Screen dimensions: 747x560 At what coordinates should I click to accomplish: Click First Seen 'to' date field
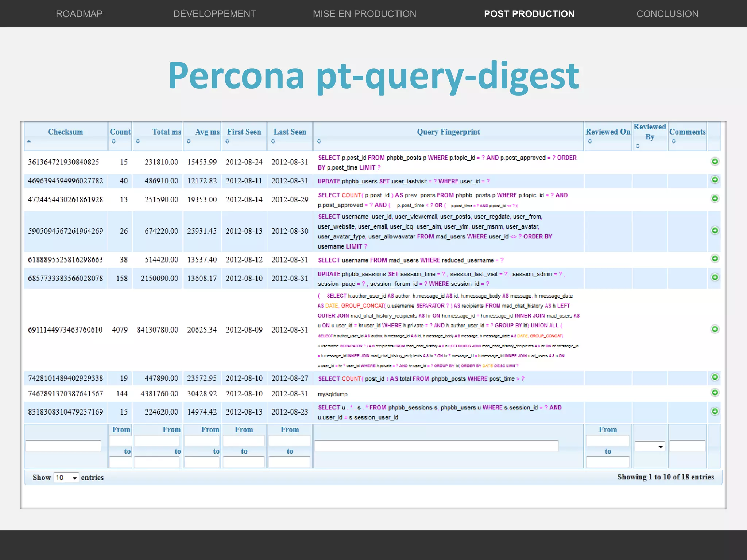click(x=244, y=462)
